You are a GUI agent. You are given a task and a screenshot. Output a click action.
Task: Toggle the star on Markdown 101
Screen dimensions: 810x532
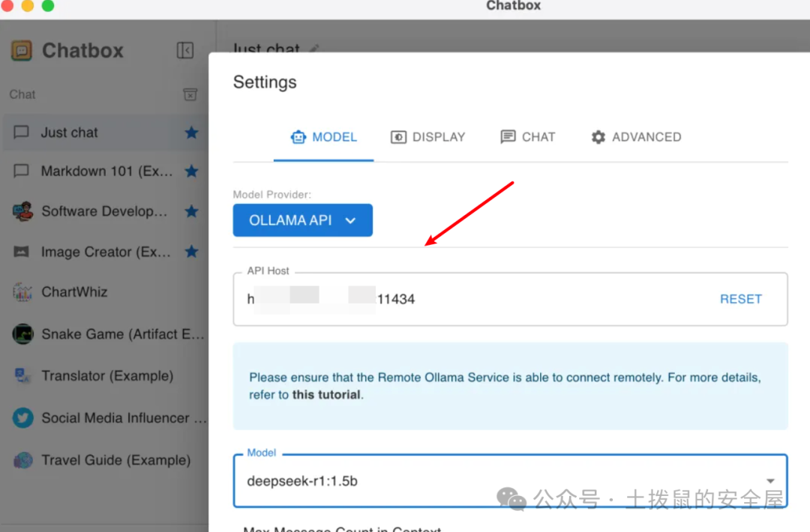192,171
